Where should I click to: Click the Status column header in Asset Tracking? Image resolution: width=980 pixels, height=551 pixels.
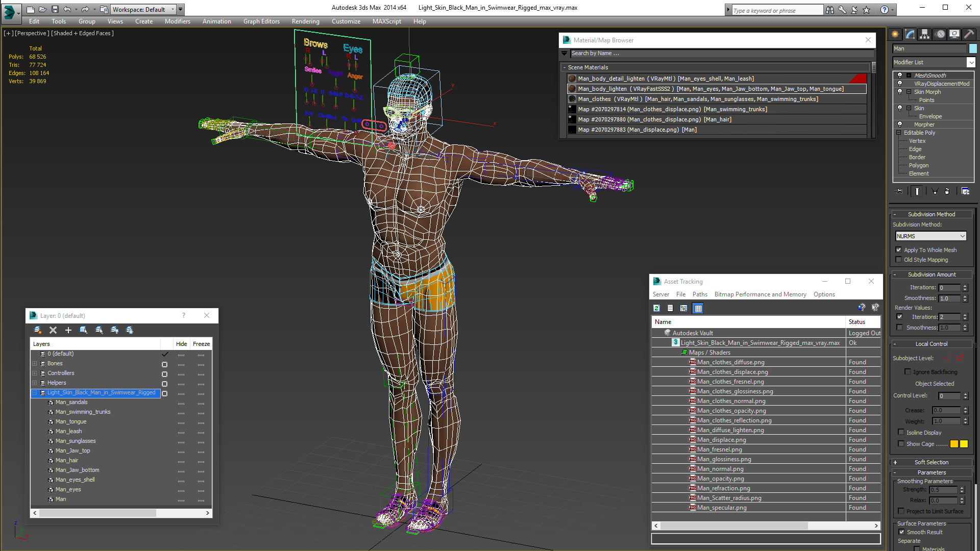click(863, 322)
